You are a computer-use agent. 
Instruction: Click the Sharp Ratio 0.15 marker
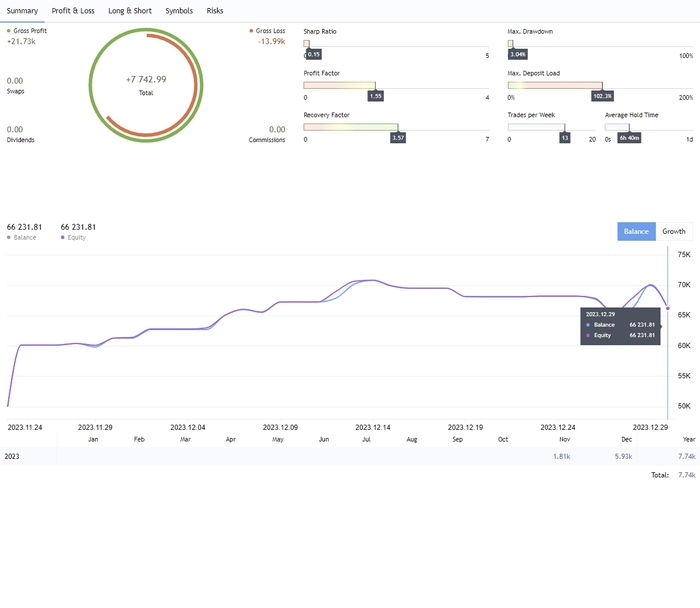[x=313, y=54]
